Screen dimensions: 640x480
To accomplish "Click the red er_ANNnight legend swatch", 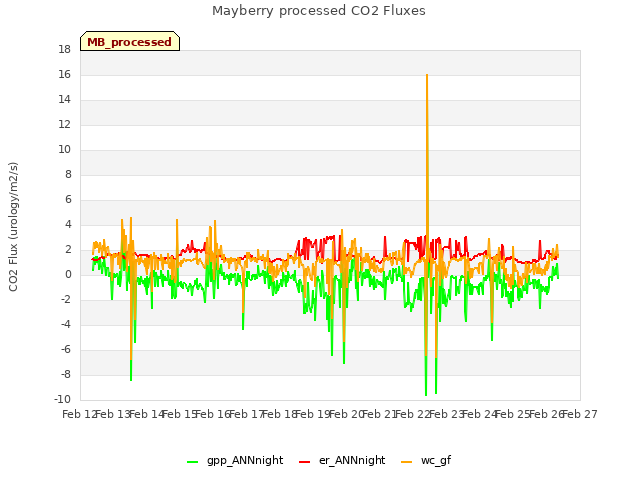I will click(x=305, y=462).
